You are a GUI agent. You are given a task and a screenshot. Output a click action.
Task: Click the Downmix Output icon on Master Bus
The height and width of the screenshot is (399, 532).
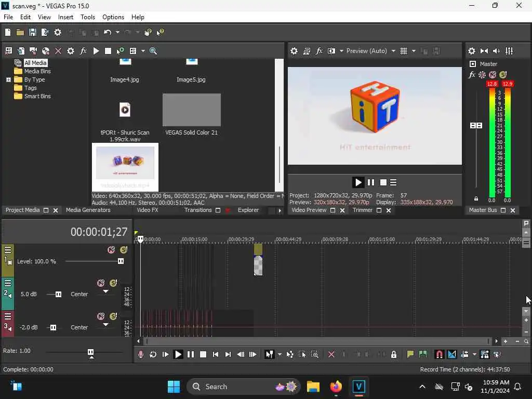tap(484, 51)
